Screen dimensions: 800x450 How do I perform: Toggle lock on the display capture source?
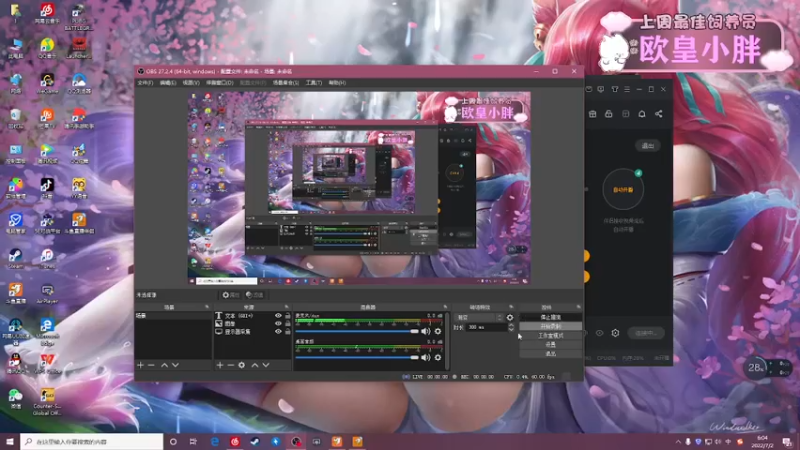(x=288, y=332)
